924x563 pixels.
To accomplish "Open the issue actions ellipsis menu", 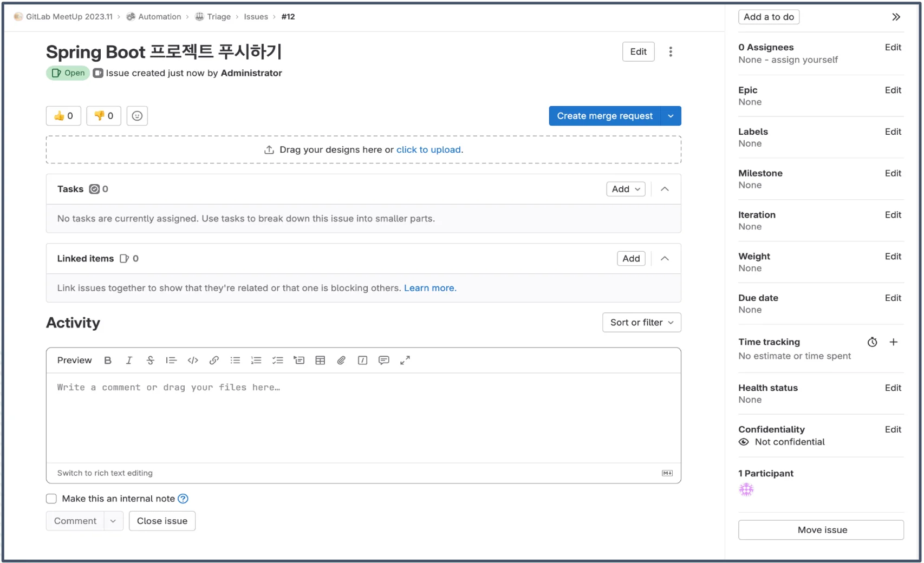I will [671, 51].
